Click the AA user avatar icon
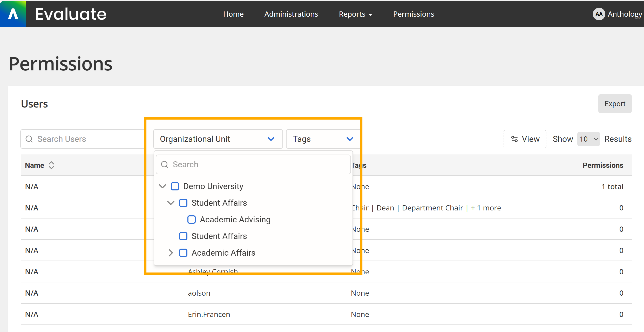This screenshot has width=644, height=332. (x=599, y=14)
